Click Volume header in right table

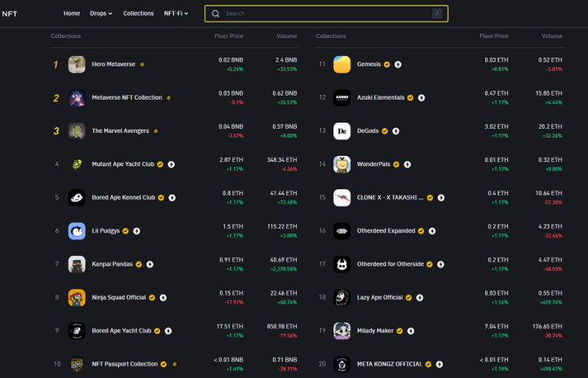552,36
